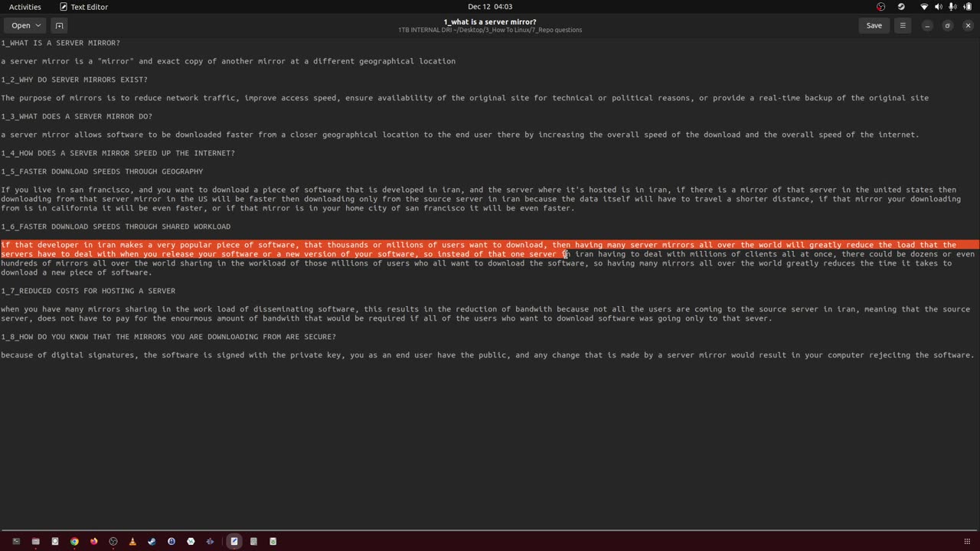Click line starting 'downloading from that server mirror'
This screenshot has width=980, height=551.
point(481,199)
